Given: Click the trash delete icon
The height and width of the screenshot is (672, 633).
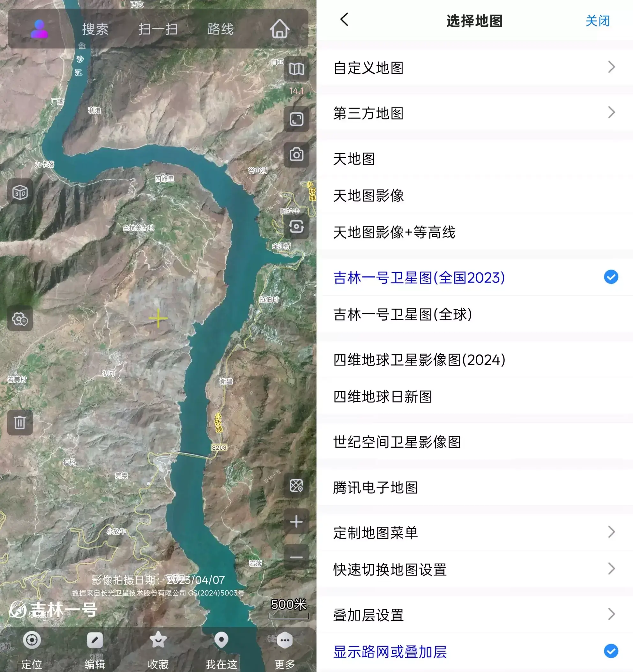Looking at the screenshot, I should (x=20, y=422).
